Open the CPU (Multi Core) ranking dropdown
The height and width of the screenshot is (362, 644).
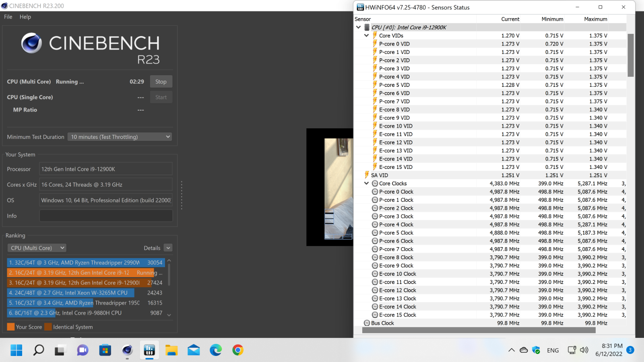pyautogui.click(x=37, y=248)
